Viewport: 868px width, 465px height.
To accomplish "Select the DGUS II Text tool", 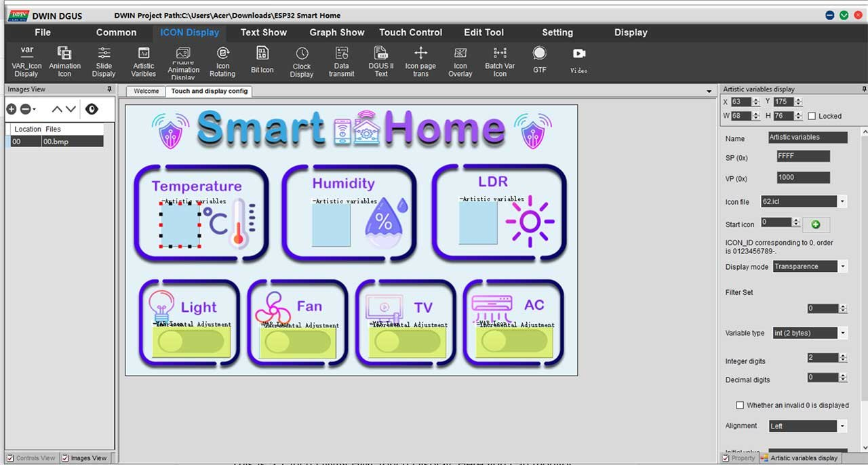I will (x=381, y=60).
